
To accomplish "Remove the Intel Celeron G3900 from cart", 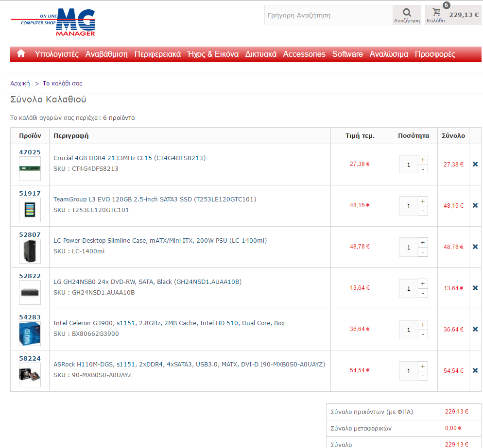I will (475, 329).
